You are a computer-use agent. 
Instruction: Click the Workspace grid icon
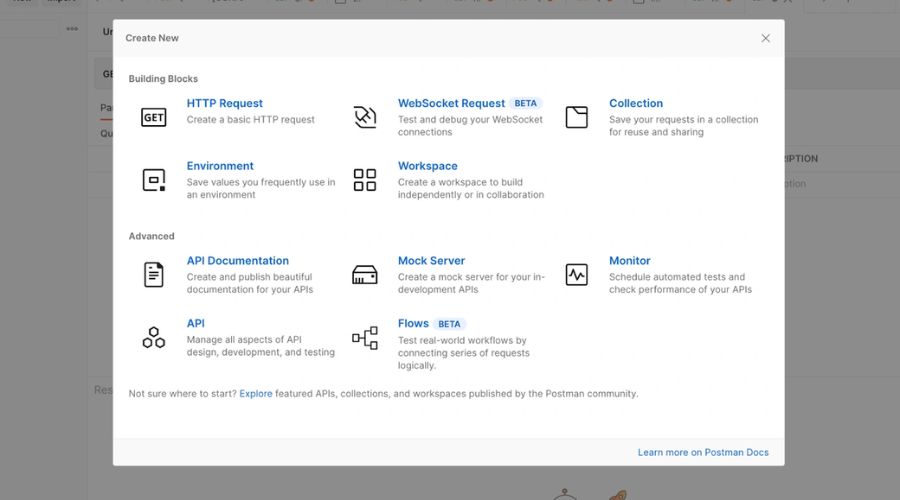pyautogui.click(x=365, y=180)
